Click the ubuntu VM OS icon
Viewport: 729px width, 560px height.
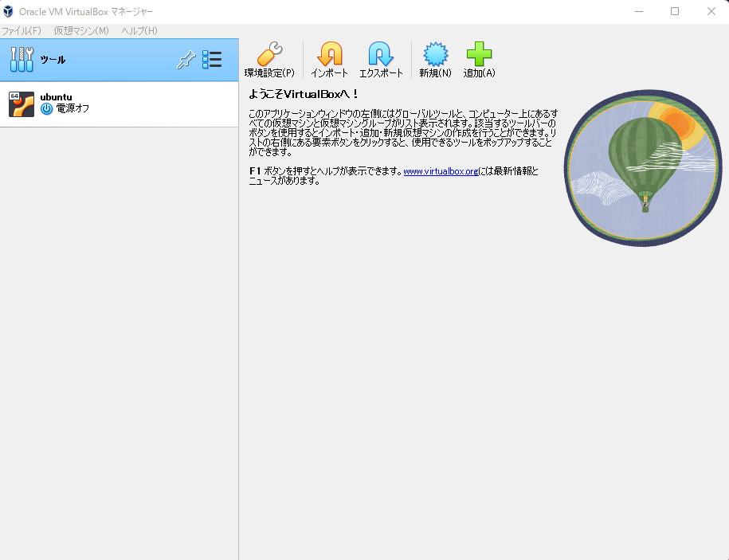pos(22,104)
